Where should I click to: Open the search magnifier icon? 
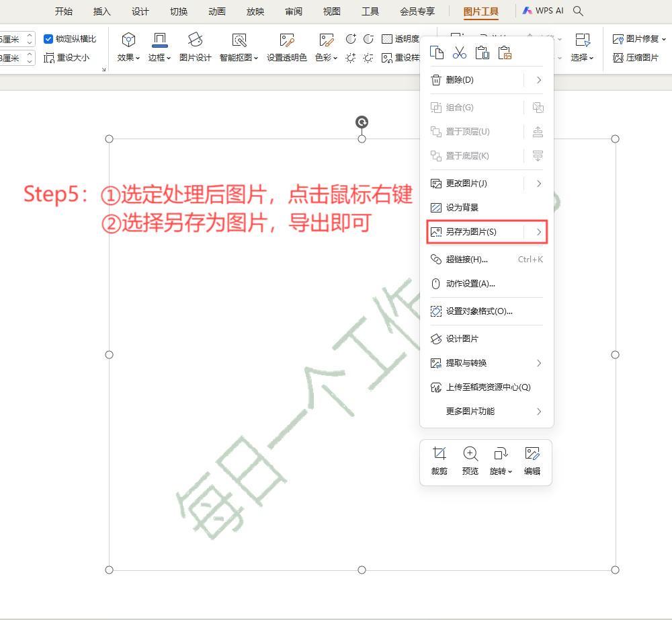pos(578,11)
